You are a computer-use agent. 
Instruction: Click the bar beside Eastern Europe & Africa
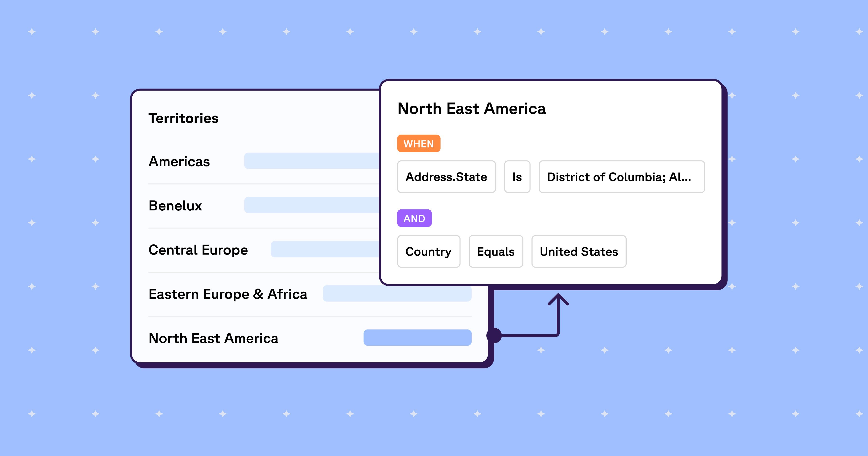[397, 293]
